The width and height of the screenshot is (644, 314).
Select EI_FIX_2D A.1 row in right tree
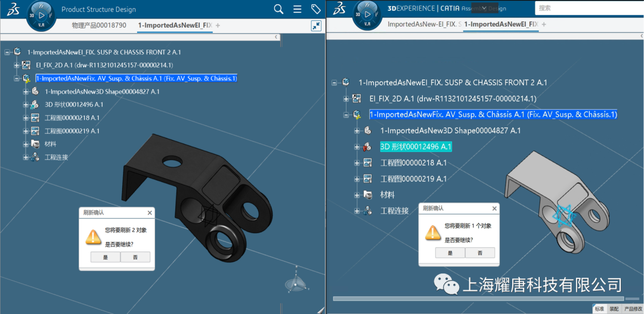453,98
